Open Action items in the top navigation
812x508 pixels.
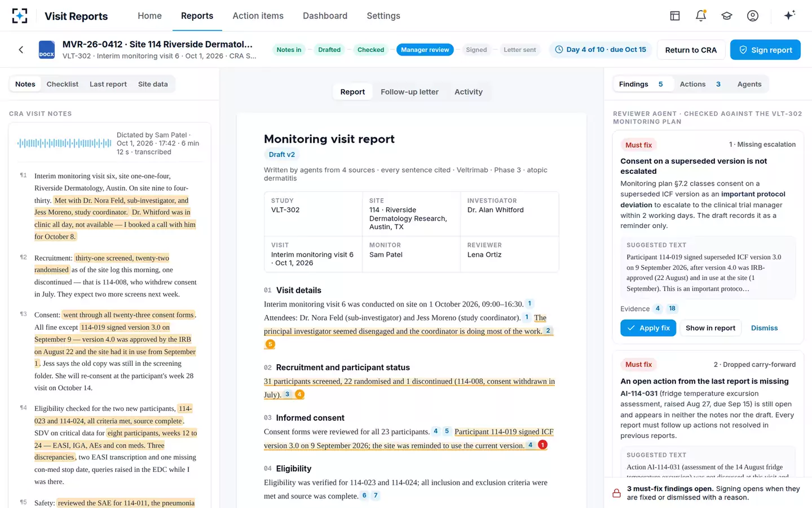point(258,16)
